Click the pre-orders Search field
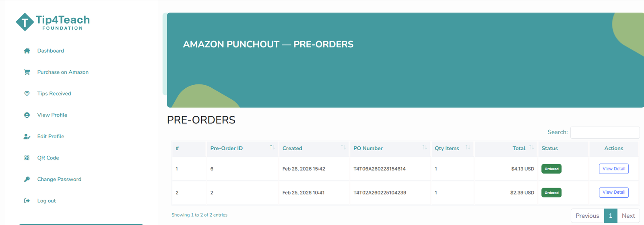This screenshot has height=225, width=644. [x=605, y=132]
